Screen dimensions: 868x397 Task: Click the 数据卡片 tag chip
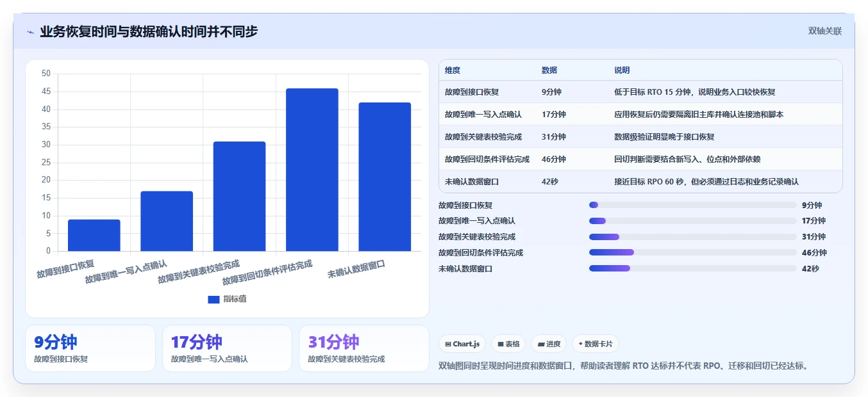pos(596,344)
